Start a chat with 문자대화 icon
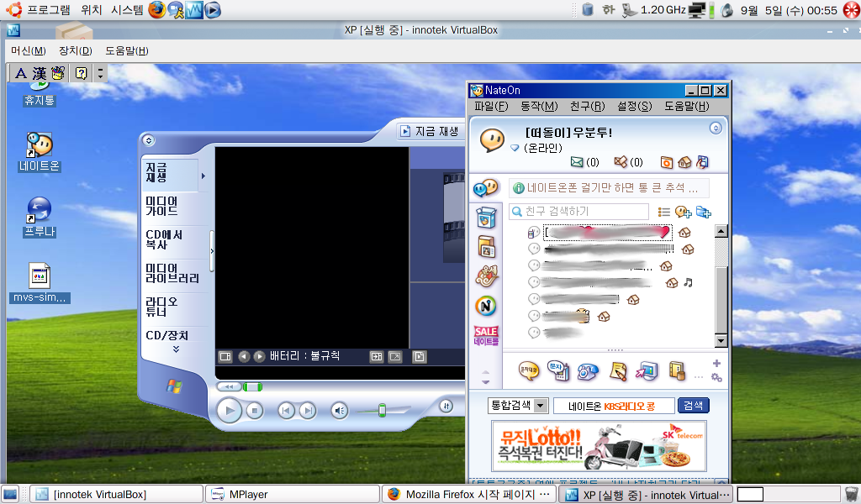The height and width of the screenshot is (504, 861). tap(529, 371)
